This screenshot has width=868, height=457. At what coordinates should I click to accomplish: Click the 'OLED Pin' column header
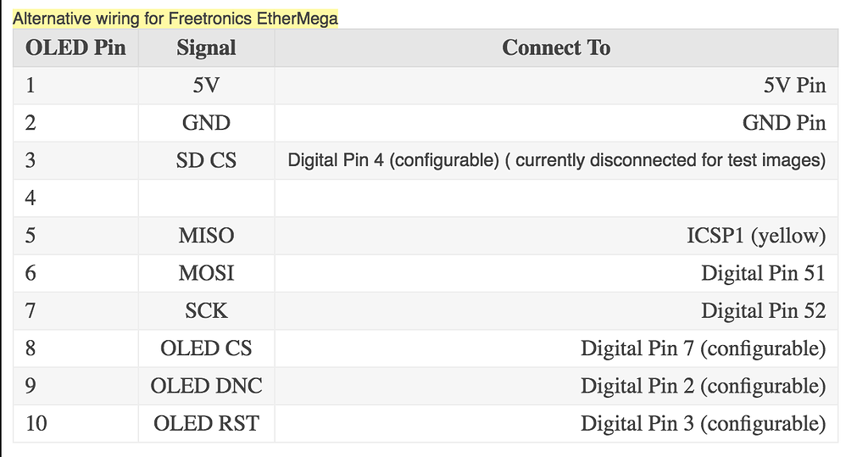pyautogui.click(x=75, y=48)
